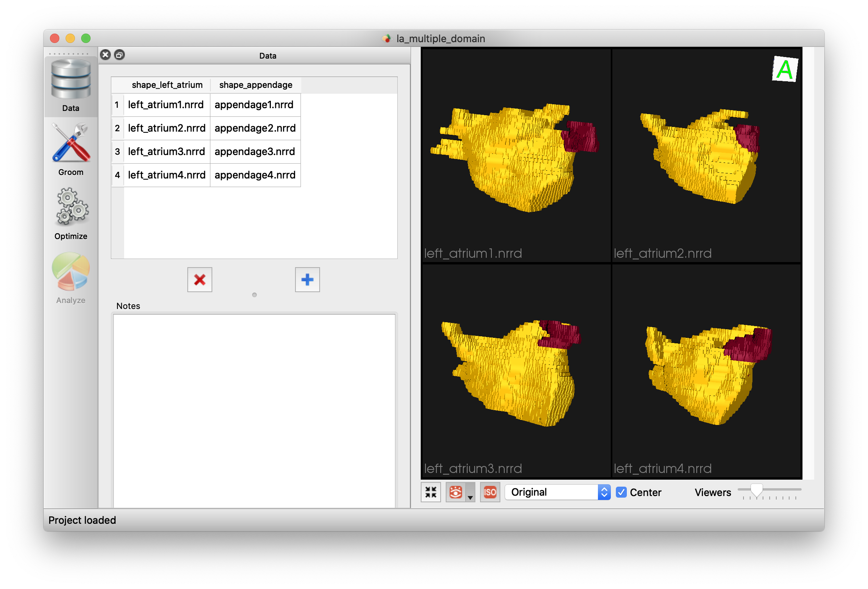Select cell appendage4.nrrd
This screenshot has width=868, height=589.
point(255,175)
